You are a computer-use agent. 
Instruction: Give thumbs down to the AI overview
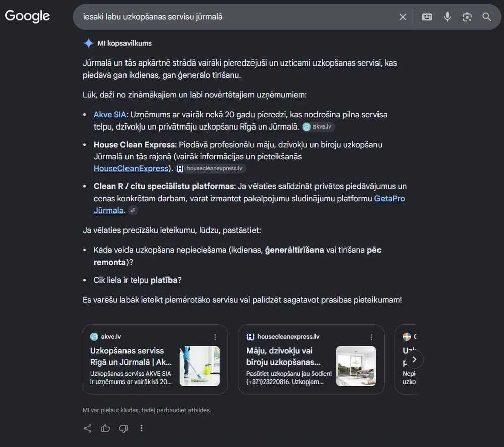pos(123,429)
